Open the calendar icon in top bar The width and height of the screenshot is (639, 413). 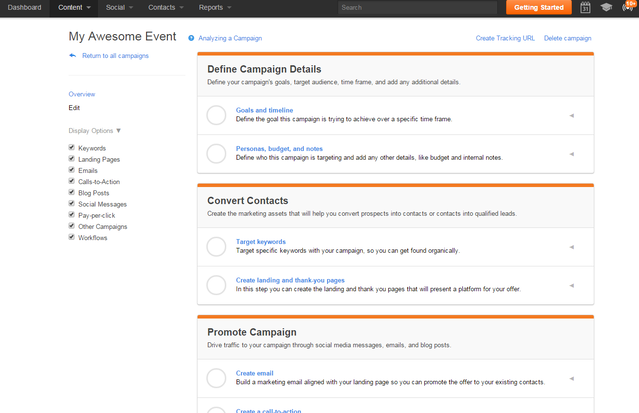(x=585, y=8)
